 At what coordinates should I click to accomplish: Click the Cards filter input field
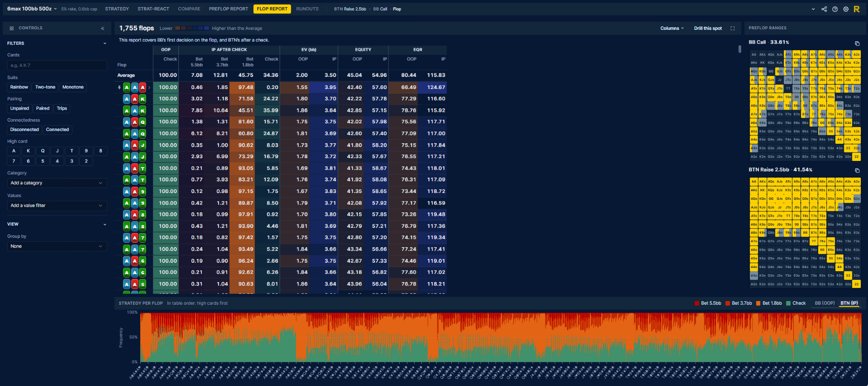pyautogui.click(x=57, y=65)
